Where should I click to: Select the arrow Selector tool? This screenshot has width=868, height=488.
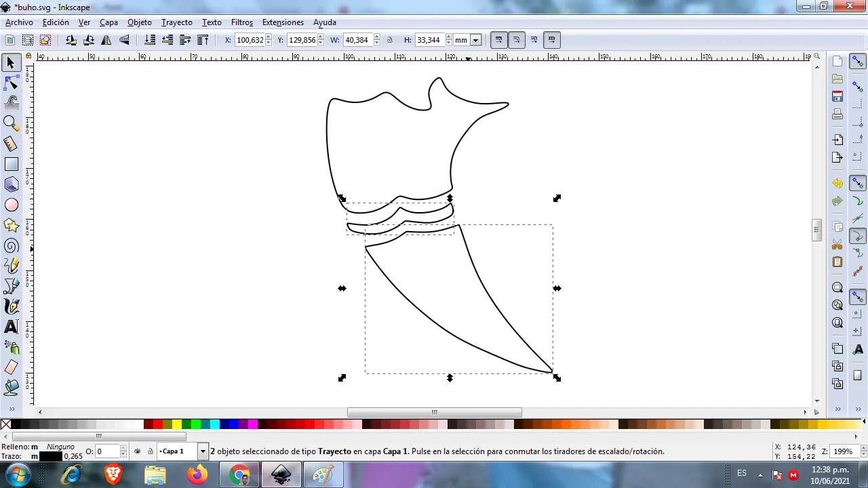pyautogui.click(x=11, y=63)
